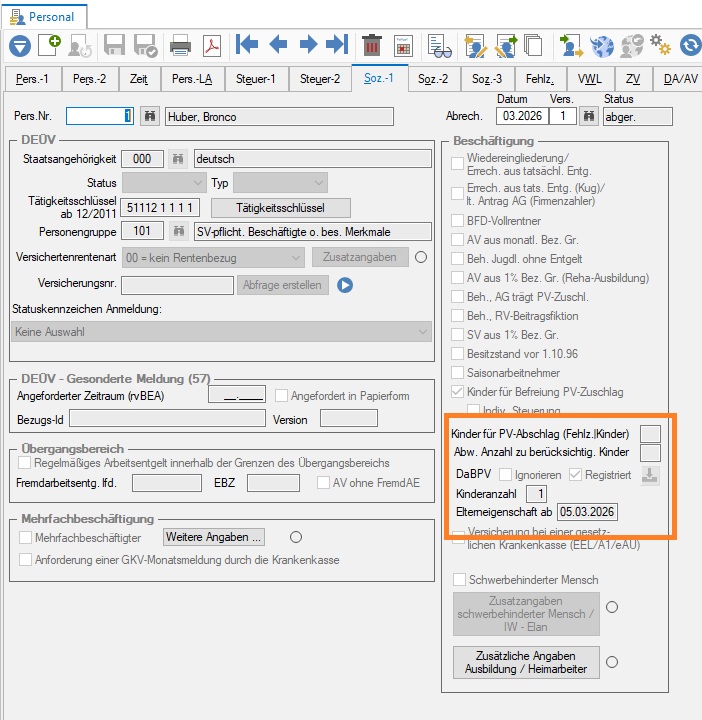This screenshot has width=702, height=720.
Task: Click the print icon in the toolbar
Action: tap(180, 45)
